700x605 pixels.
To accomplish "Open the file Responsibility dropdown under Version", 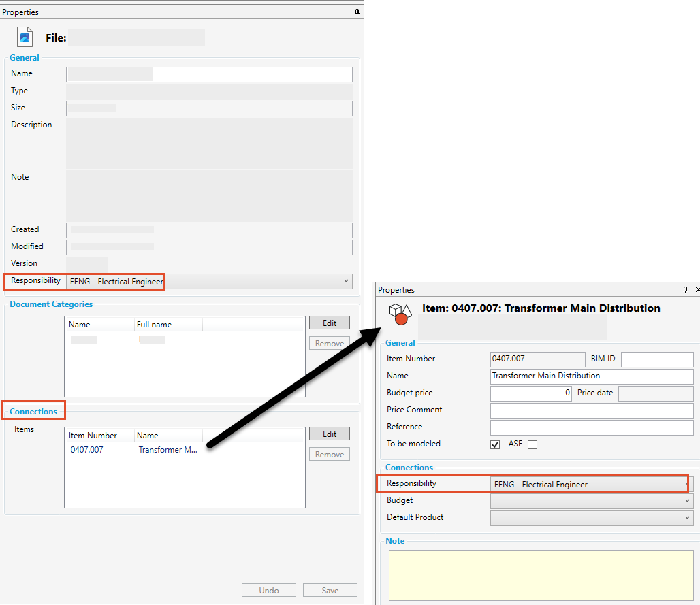I will (x=347, y=281).
